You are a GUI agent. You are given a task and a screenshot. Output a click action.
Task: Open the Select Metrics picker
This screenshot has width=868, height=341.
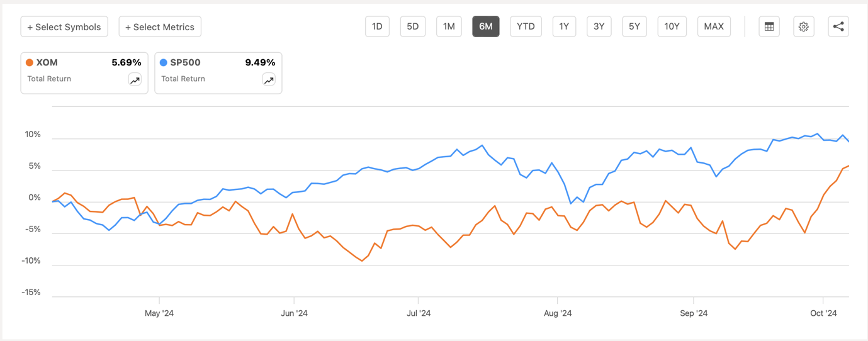tap(160, 27)
